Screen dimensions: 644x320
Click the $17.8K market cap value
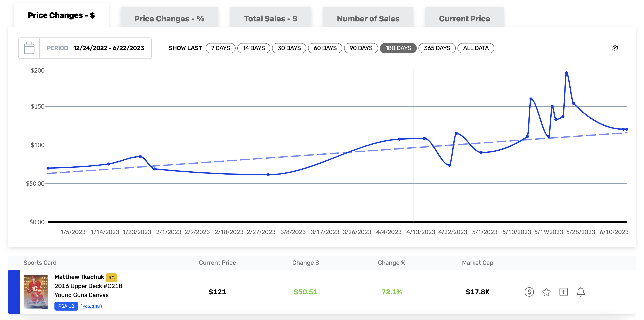point(477,292)
